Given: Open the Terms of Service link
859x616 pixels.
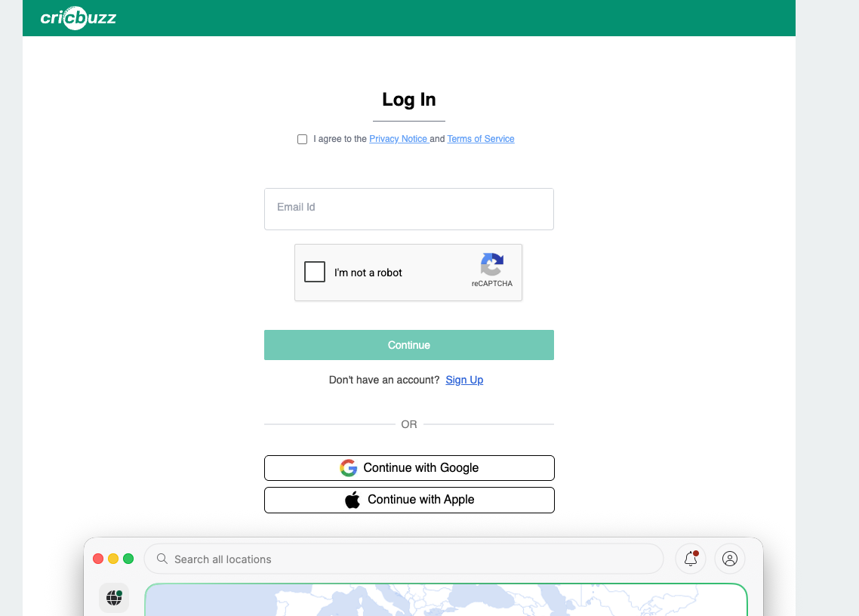Looking at the screenshot, I should 480,139.
